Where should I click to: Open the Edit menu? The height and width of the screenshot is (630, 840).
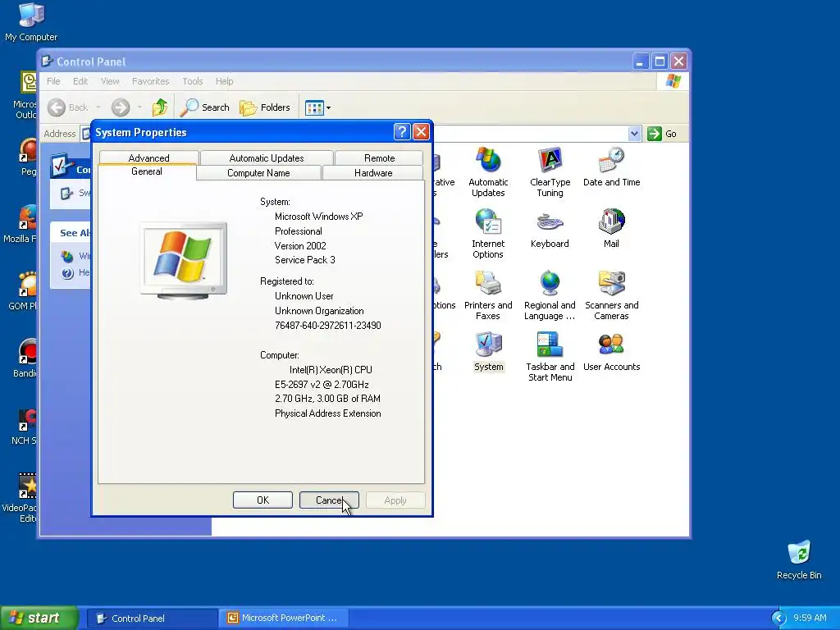(x=80, y=81)
